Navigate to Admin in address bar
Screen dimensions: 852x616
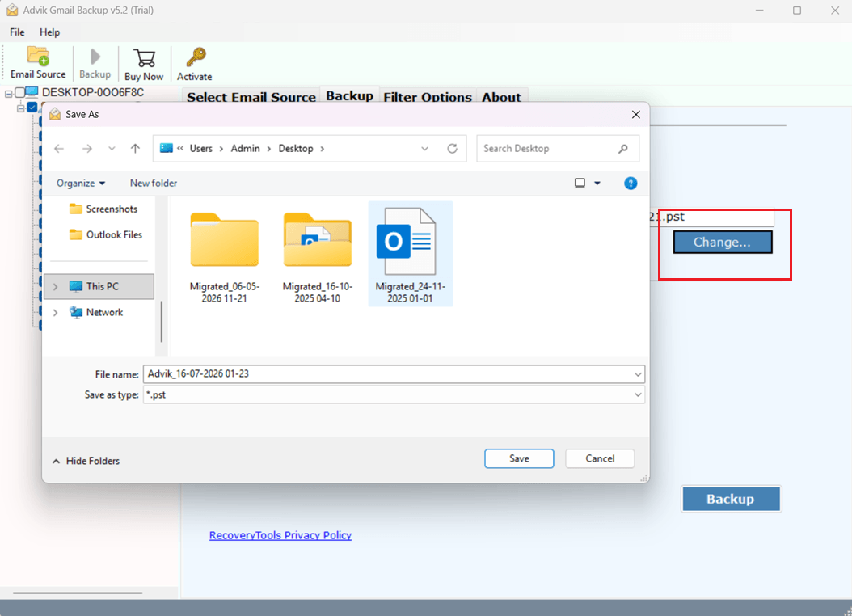point(245,148)
